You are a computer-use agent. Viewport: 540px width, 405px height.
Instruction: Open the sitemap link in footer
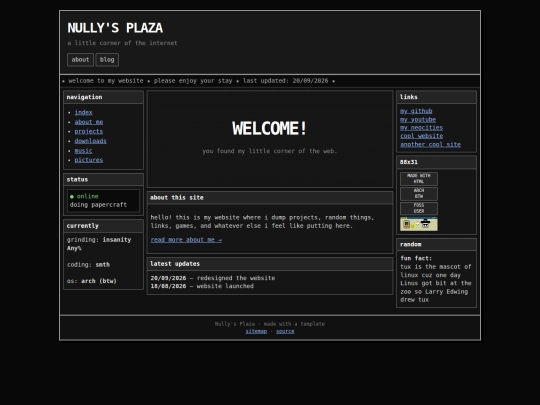(256, 331)
